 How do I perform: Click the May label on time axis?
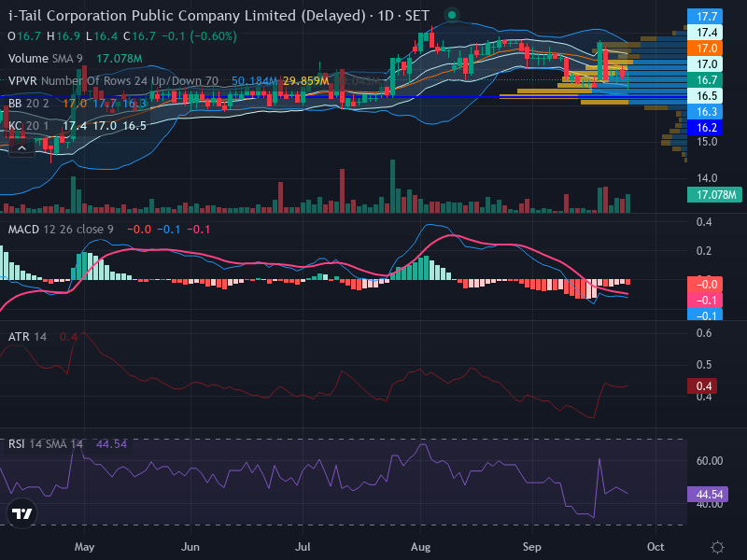point(84,547)
